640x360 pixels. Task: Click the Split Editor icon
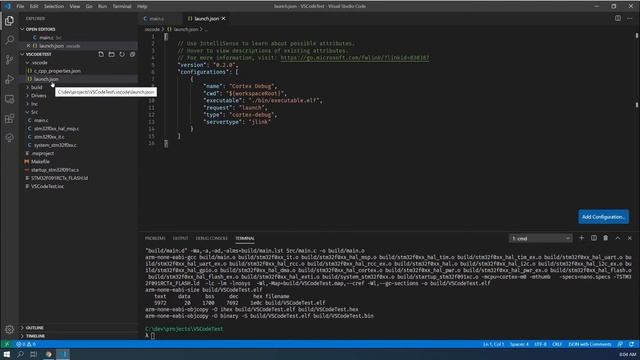point(618,18)
